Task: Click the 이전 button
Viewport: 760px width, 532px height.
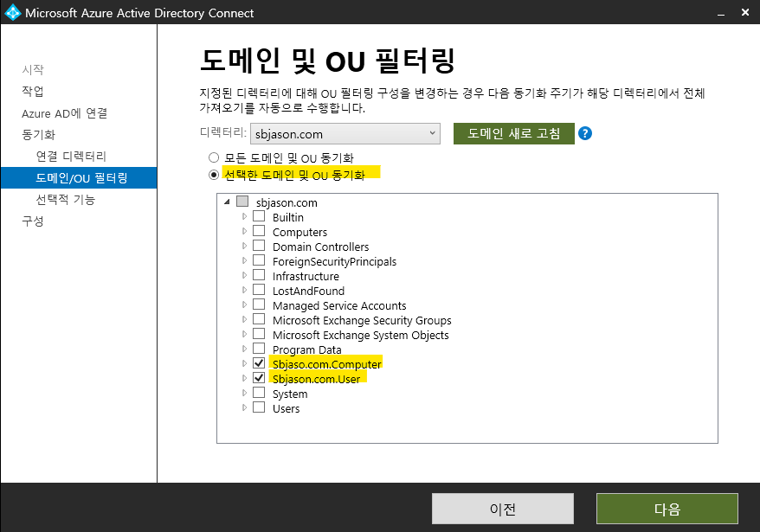Action: 503,509
